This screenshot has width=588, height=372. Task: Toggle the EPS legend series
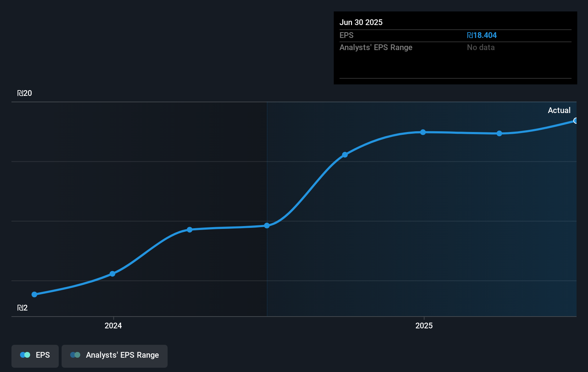click(x=35, y=356)
